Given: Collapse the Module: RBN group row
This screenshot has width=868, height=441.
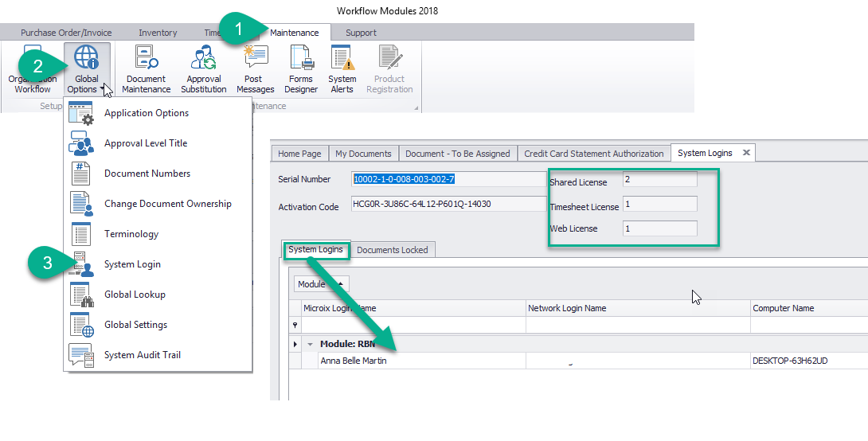Looking at the screenshot, I should tap(311, 345).
